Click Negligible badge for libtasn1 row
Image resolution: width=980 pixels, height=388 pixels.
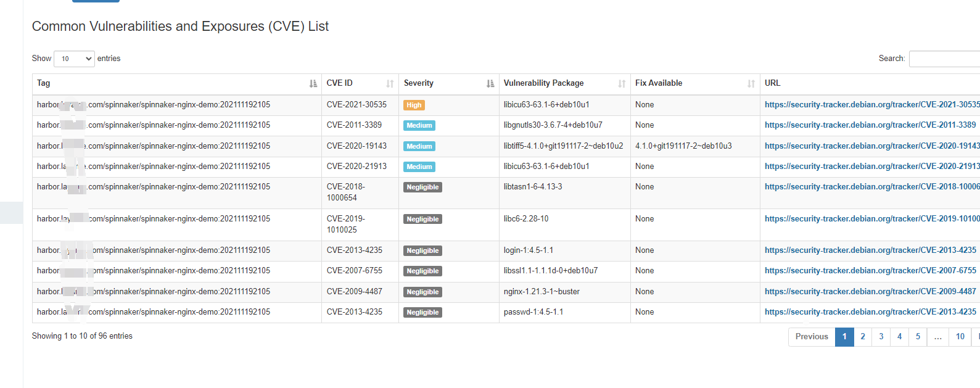coord(422,188)
